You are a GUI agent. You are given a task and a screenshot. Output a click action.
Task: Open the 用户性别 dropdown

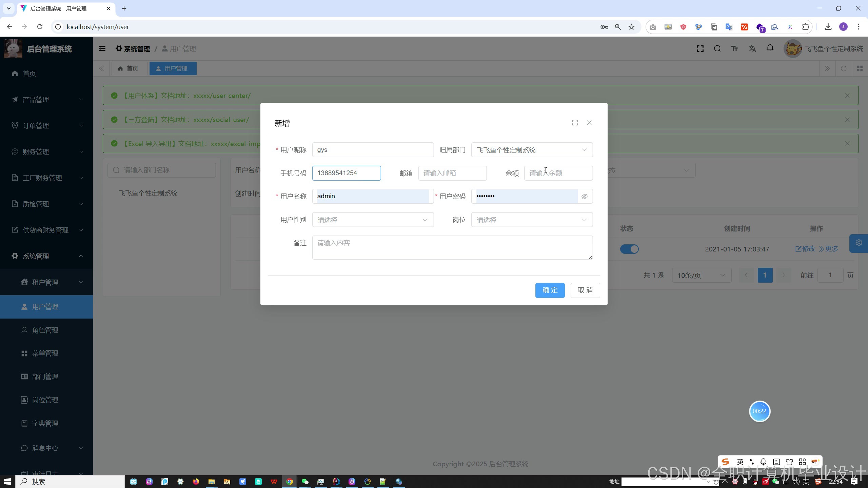point(373,220)
